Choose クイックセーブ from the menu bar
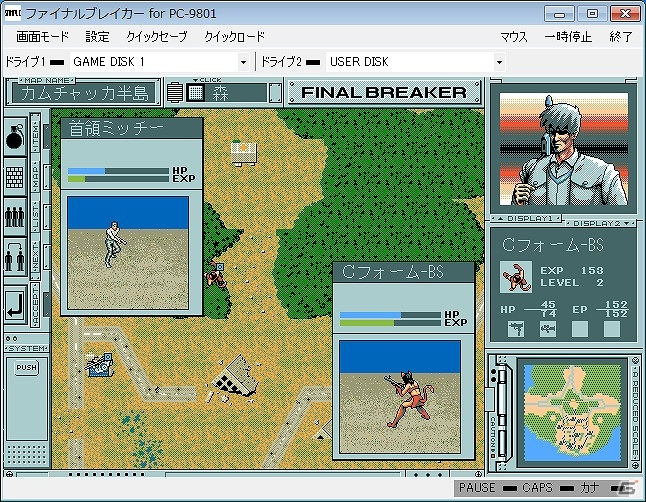The width and height of the screenshot is (646, 502). point(157,37)
